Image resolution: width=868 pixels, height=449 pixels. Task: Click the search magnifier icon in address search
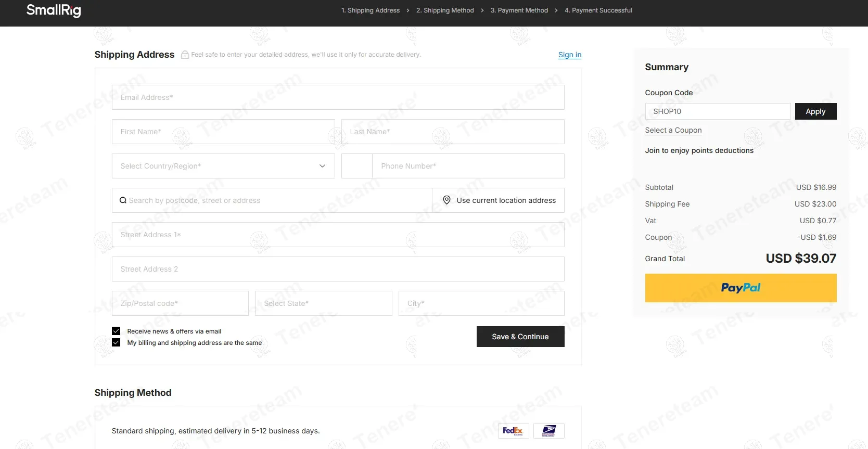point(123,200)
